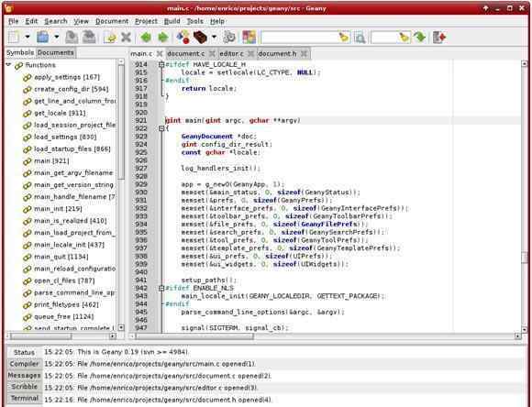Open the View menu
The width and height of the screenshot is (532, 407).
coord(82,21)
